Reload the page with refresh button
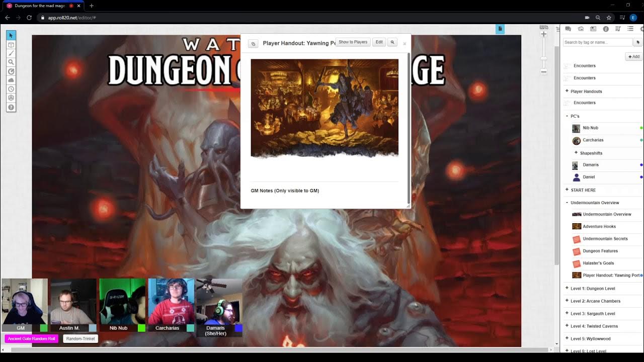This screenshot has width=644, height=362. pos(29,18)
